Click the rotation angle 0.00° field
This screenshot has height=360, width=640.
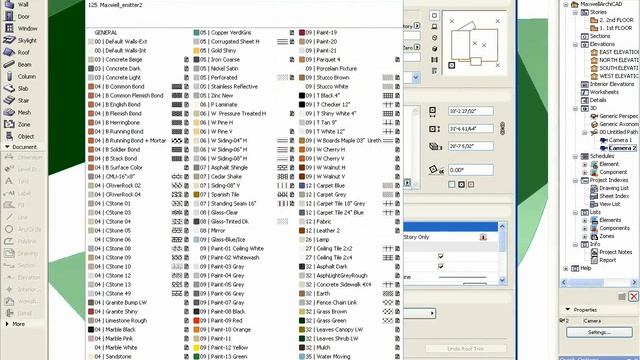471,170
